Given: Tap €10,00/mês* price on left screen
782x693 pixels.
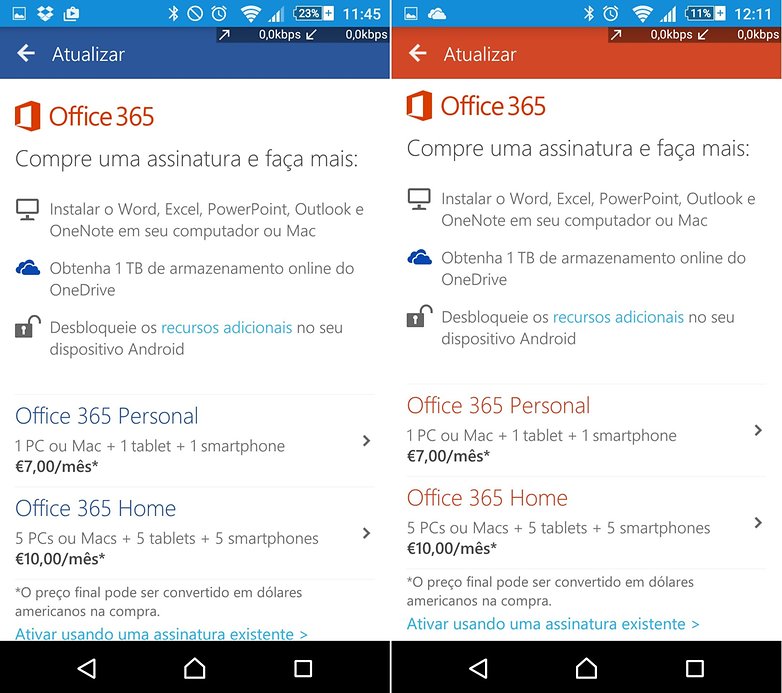Looking at the screenshot, I should click(60, 559).
